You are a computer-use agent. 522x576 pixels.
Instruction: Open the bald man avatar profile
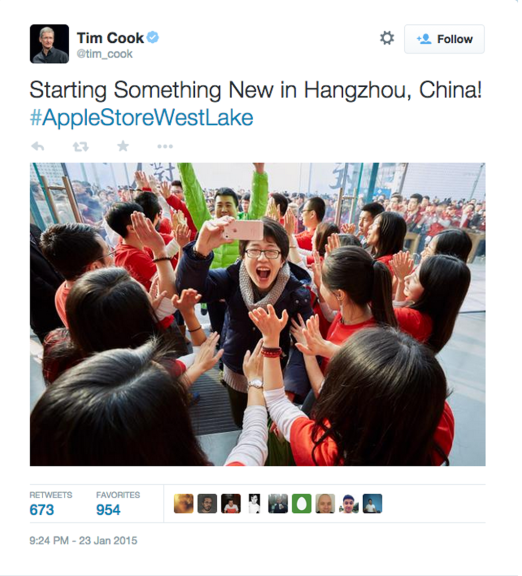tap(325, 503)
